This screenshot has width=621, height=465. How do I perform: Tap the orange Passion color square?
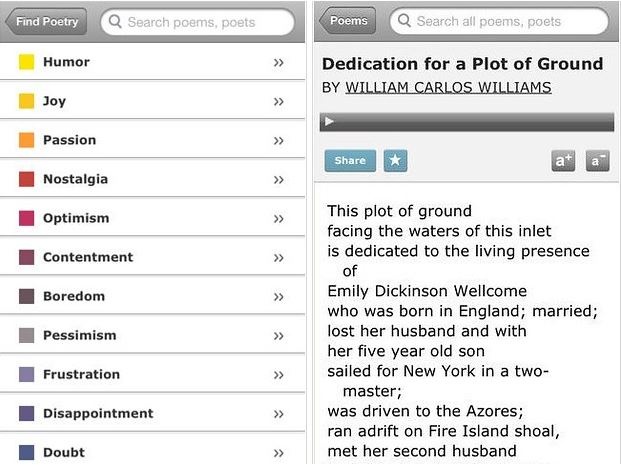click(x=27, y=140)
